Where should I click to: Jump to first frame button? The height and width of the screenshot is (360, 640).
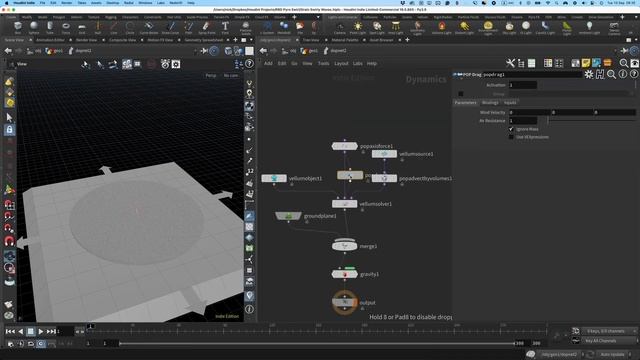10,331
